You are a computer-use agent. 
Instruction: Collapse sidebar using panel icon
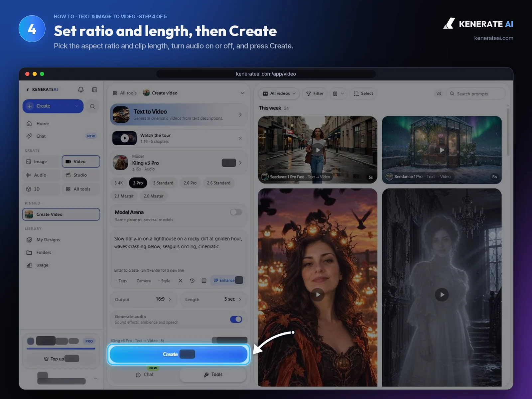point(94,90)
